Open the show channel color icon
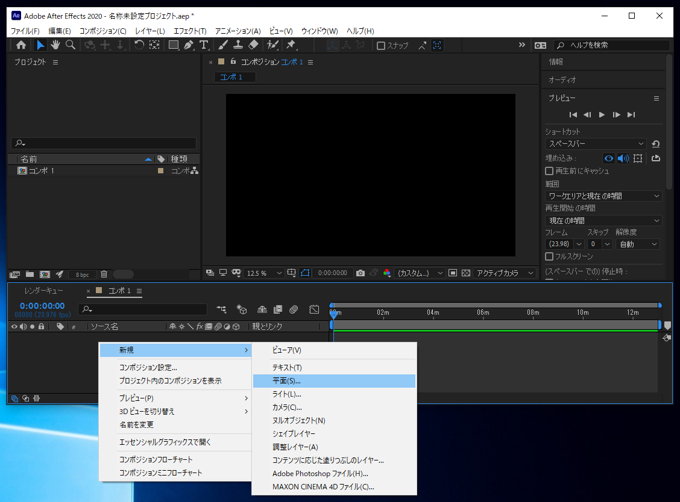Image resolution: width=680 pixels, height=502 pixels. 387,273
